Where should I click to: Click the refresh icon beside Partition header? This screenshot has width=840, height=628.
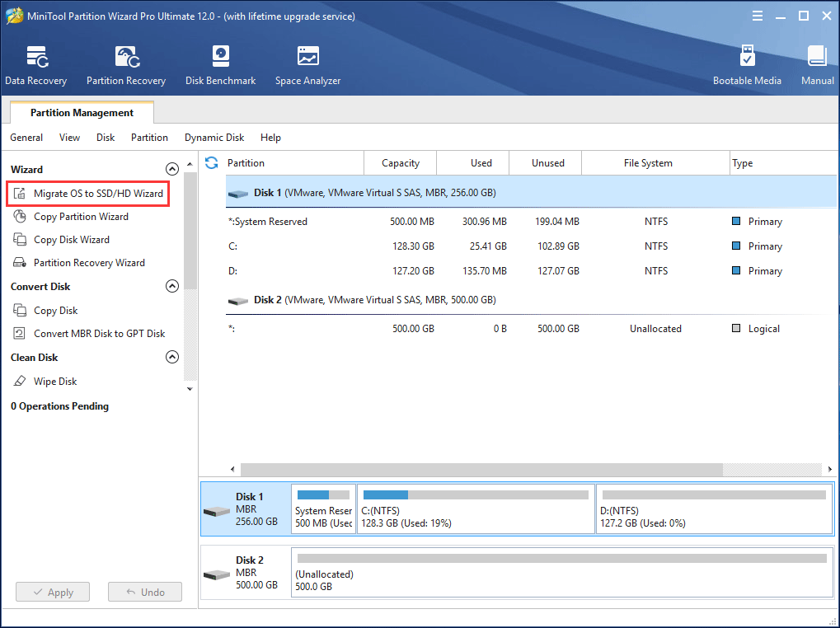212,163
